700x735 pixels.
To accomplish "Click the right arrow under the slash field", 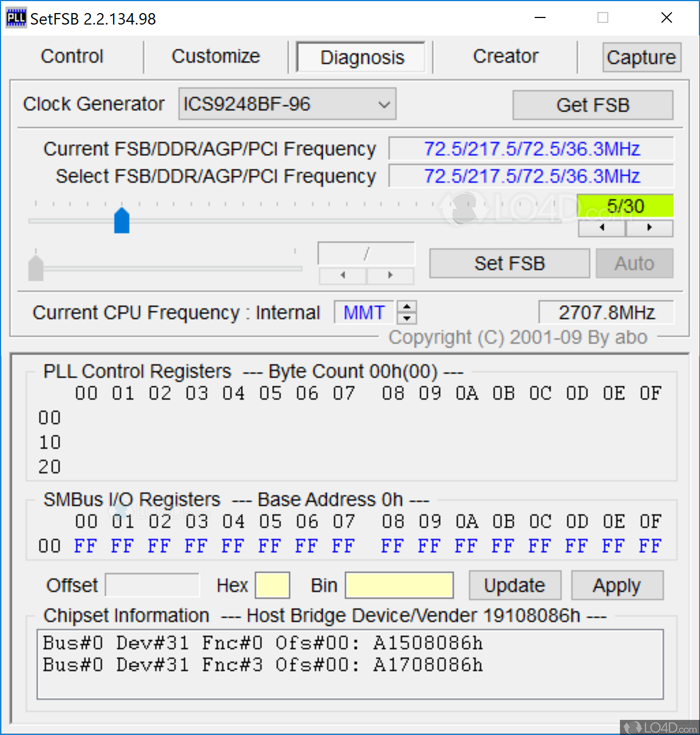I will [390, 276].
